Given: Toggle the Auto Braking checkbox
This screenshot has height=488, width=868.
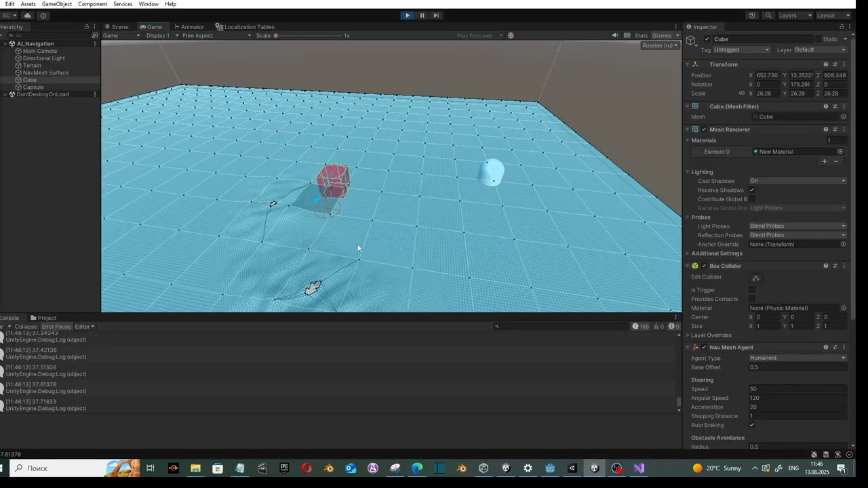Looking at the screenshot, I should 751,425.
